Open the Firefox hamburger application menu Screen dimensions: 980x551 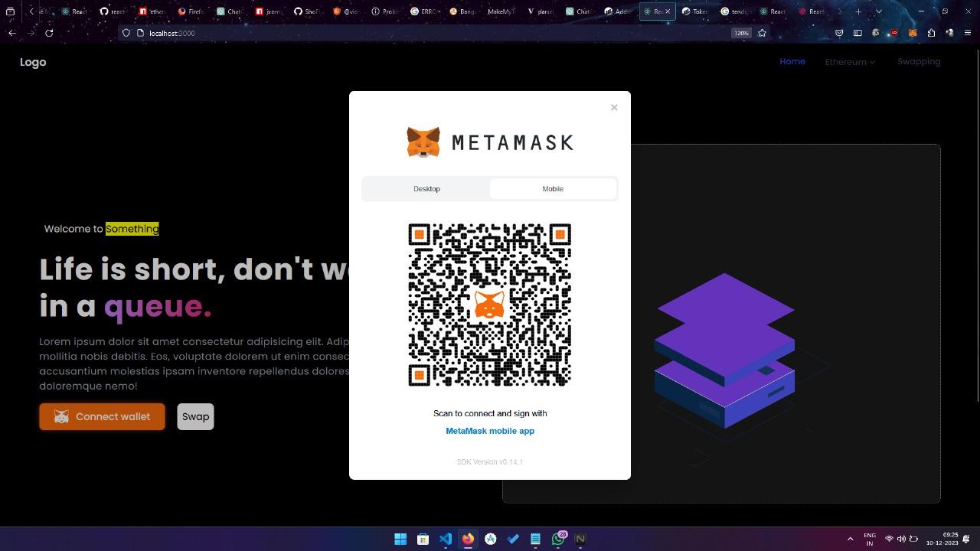pyautogui.click(x=968, y=33)
